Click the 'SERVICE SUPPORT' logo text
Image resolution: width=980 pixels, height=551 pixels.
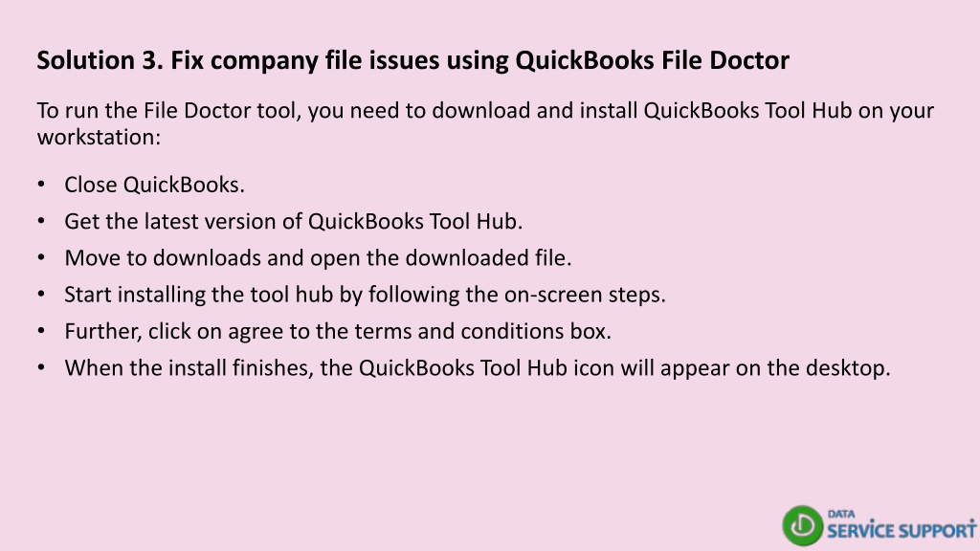click(902, 530)
